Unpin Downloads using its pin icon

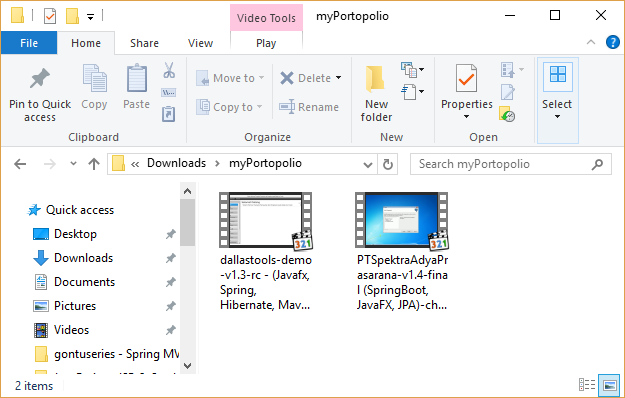[x=171, y=258]
